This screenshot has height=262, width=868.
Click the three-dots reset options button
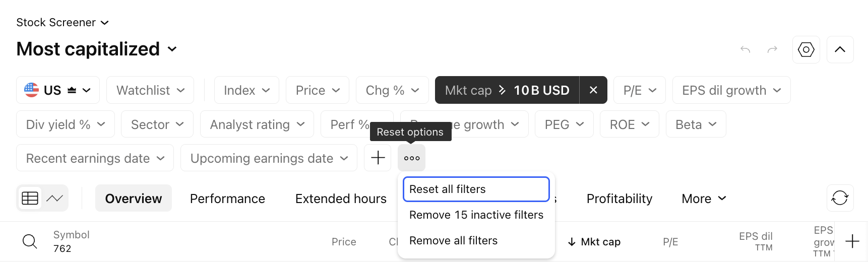411,158
